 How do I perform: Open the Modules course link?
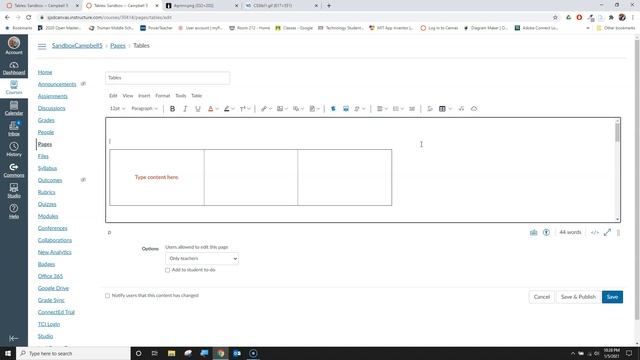point(48,216)
